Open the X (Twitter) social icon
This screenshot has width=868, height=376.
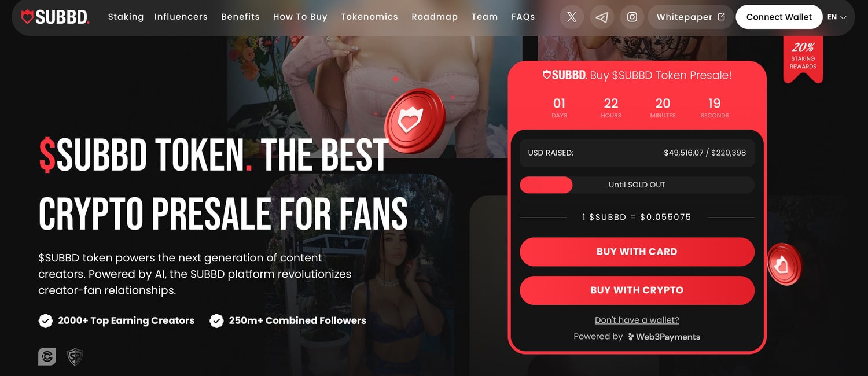(572, 17)
